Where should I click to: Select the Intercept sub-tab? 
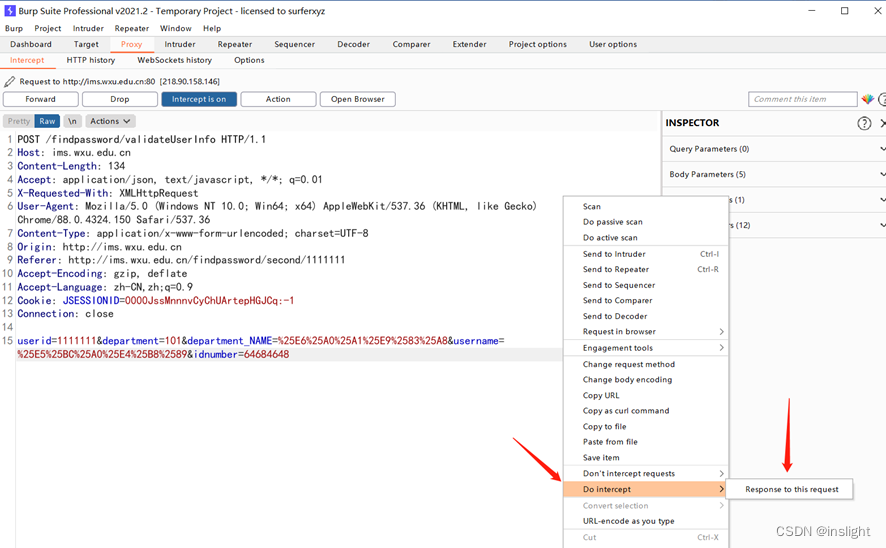[x=27, y=60]
